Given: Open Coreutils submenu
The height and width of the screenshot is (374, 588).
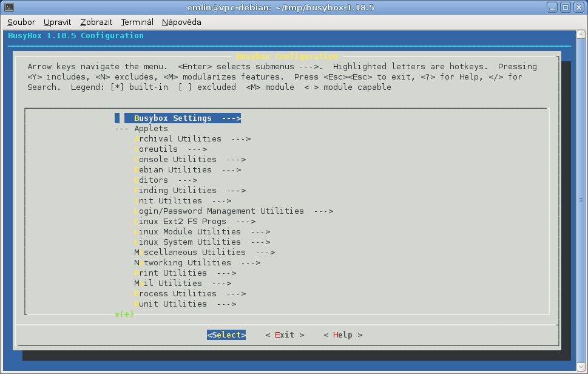Looking at the screenshot, I should coord(171,149).
